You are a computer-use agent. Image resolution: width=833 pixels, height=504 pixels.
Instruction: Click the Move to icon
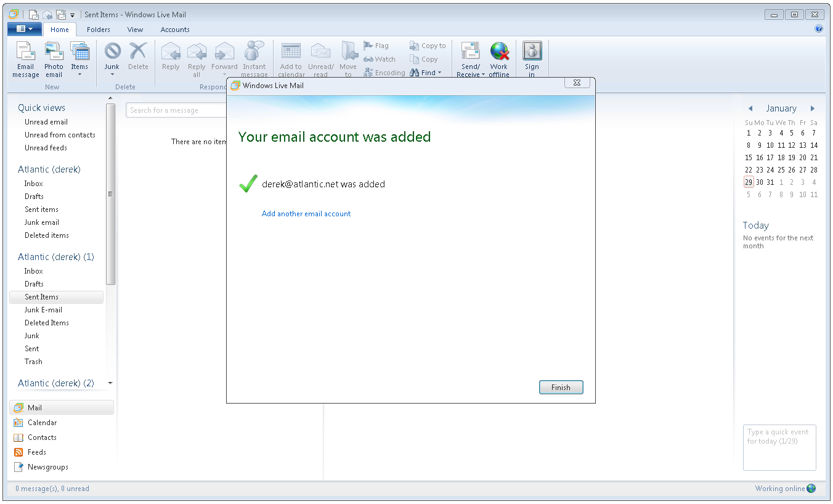point(348,60)
